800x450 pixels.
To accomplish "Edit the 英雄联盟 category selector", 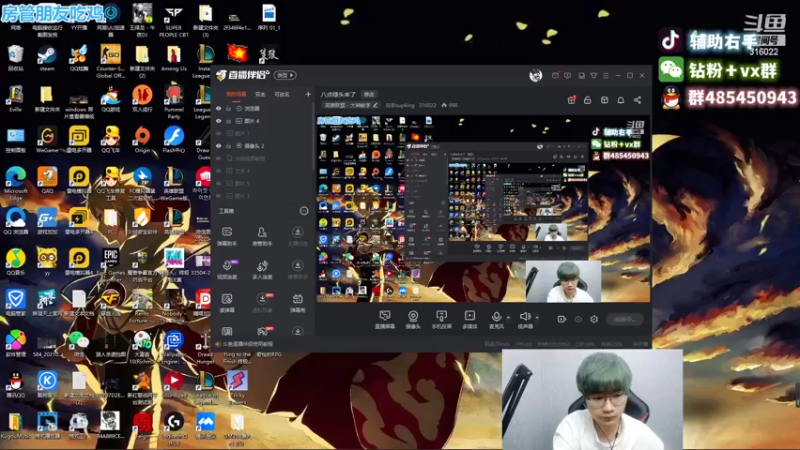I will [x=351, y=105].
